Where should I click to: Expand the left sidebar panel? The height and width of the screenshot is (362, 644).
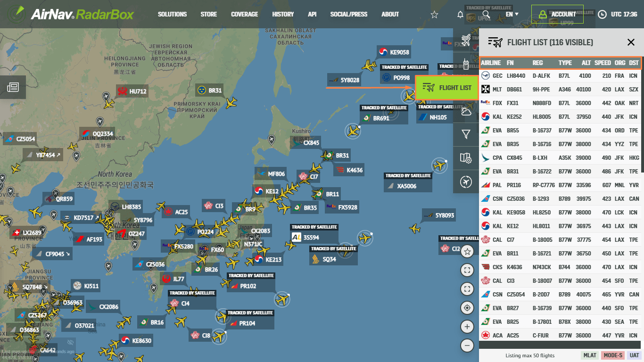point(13,87)
